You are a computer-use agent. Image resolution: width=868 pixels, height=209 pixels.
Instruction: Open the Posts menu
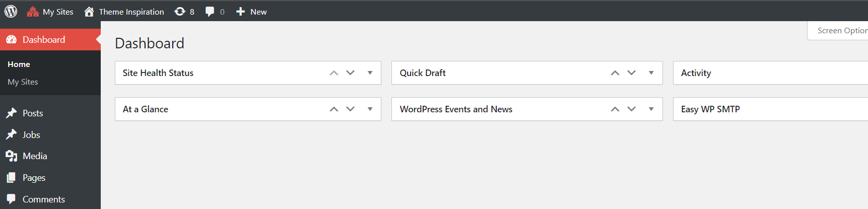pyautogui.click(x=33, y=113)
